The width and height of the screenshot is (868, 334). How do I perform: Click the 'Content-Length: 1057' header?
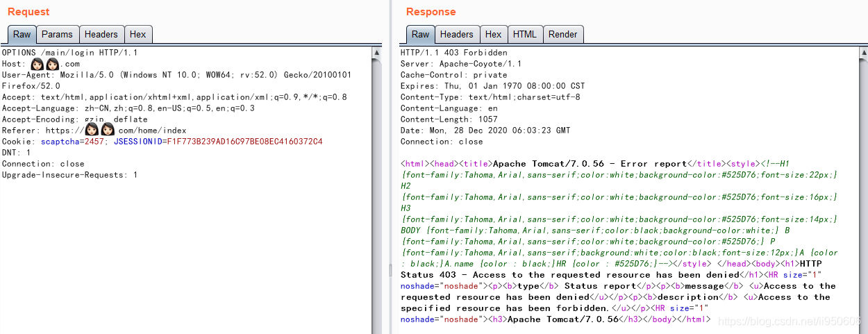[x=449, y=119]
